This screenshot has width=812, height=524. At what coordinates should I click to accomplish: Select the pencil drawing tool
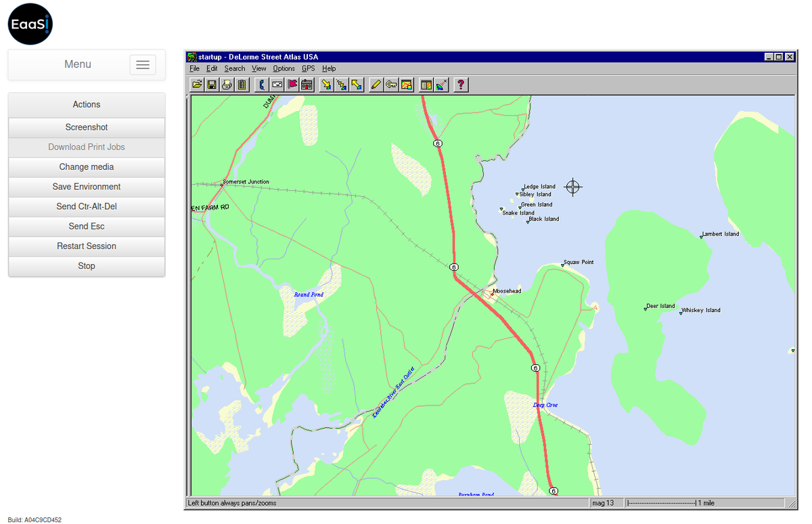[x=376, y=85]
